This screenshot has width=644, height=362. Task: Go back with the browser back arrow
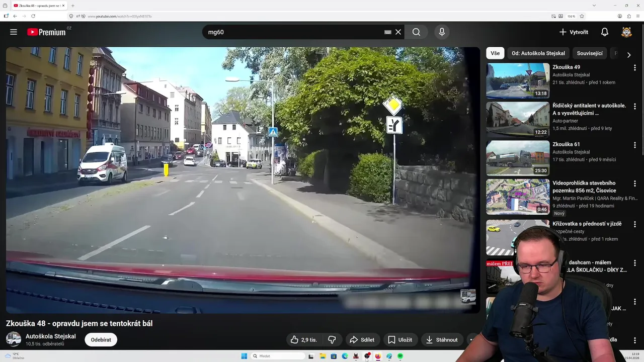click(x=15, y=16)
